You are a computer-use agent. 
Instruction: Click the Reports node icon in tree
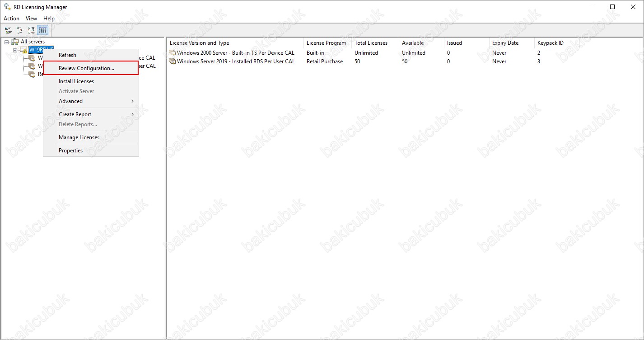pyautogui.click(x=32, y=74)
